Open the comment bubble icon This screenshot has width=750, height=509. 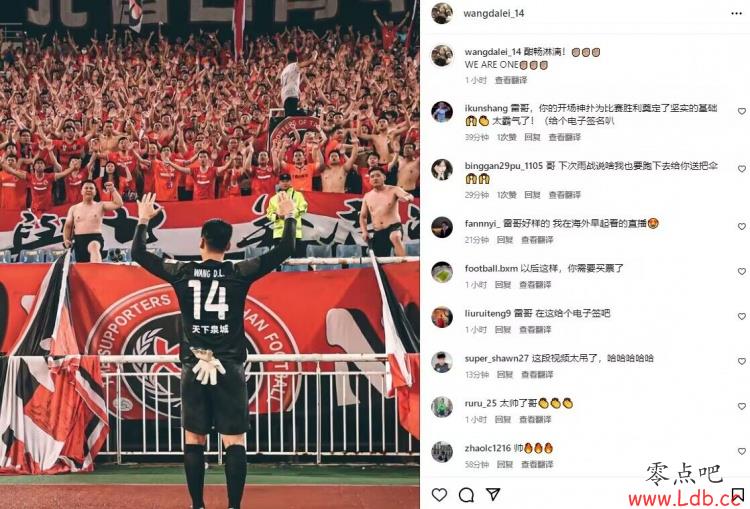[x=466, y=494]
